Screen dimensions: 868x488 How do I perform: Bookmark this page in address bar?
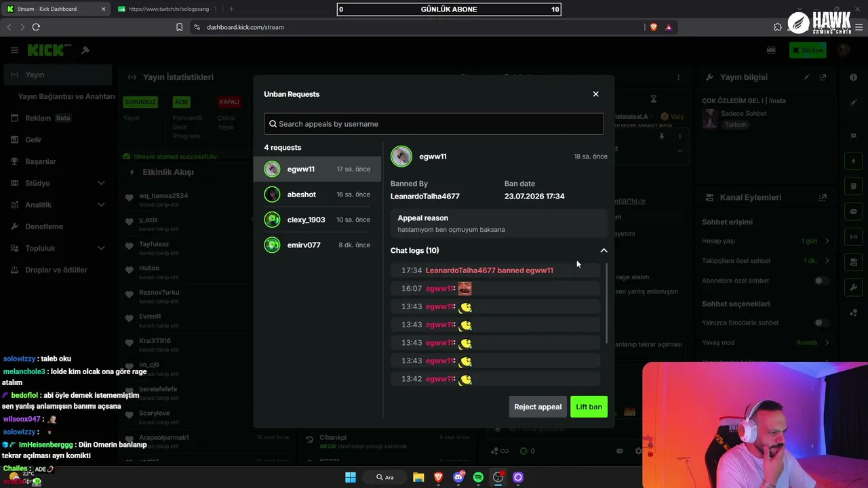(x=179, y=27)
